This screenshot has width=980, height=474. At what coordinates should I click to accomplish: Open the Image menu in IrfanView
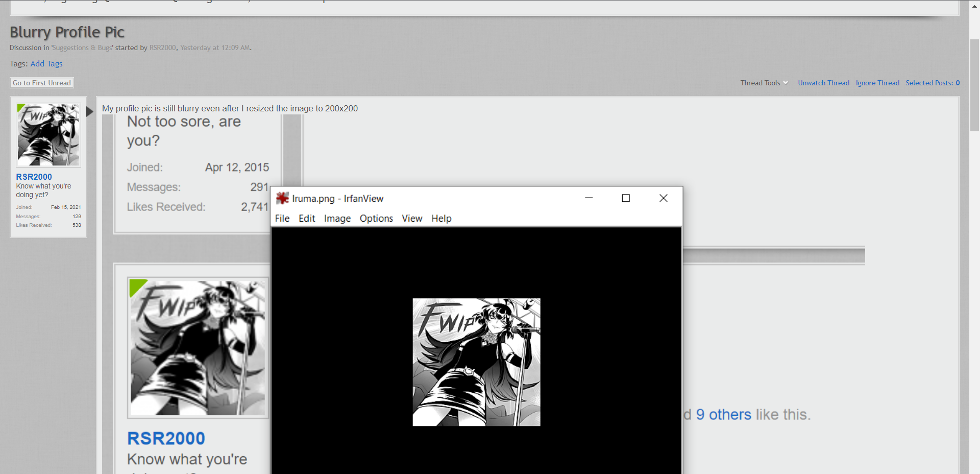point(337,218)
